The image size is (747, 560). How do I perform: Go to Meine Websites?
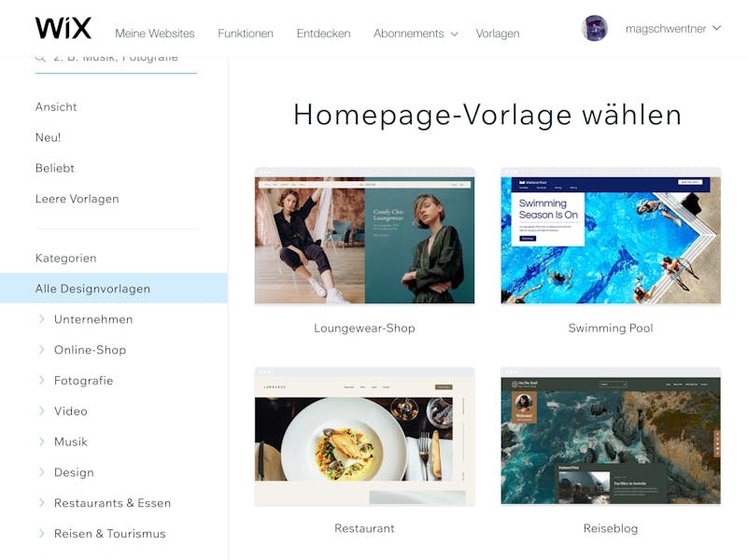coord(155,34)
